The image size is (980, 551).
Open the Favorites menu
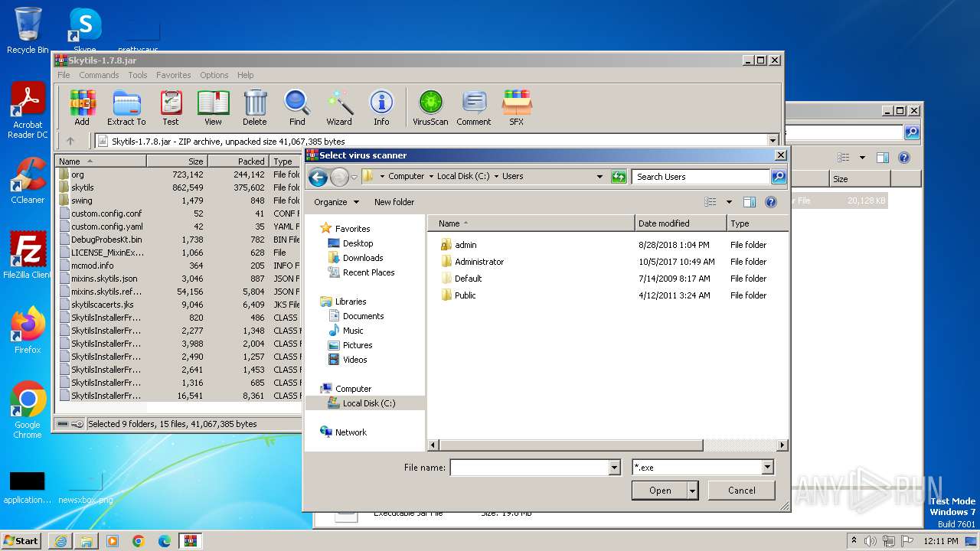coord(174,75)
